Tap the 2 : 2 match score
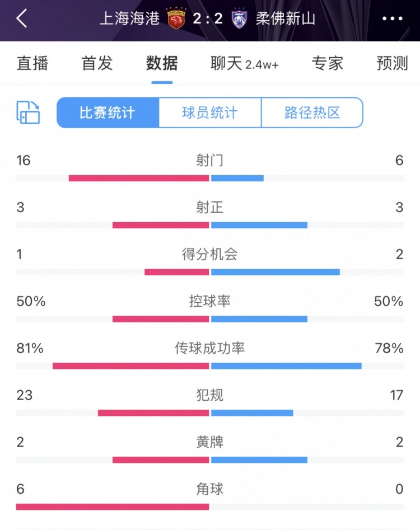This screenshot has height=530, width=420. pos(208,18)
